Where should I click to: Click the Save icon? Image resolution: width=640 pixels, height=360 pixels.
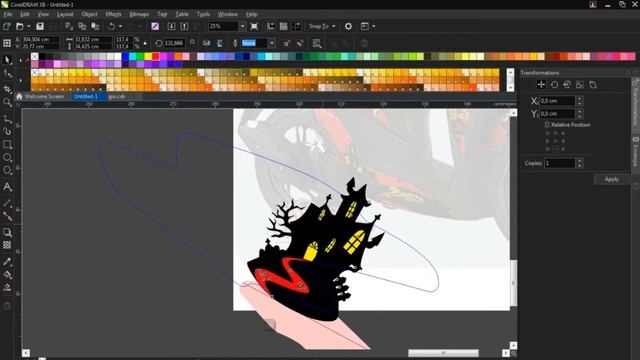click(40, 26)
